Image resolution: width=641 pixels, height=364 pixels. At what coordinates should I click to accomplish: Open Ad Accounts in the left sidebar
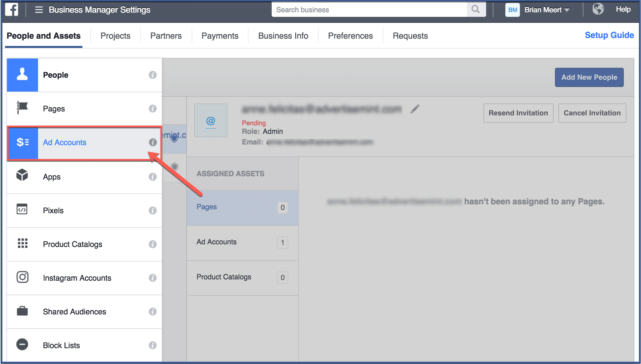[84, 143]
